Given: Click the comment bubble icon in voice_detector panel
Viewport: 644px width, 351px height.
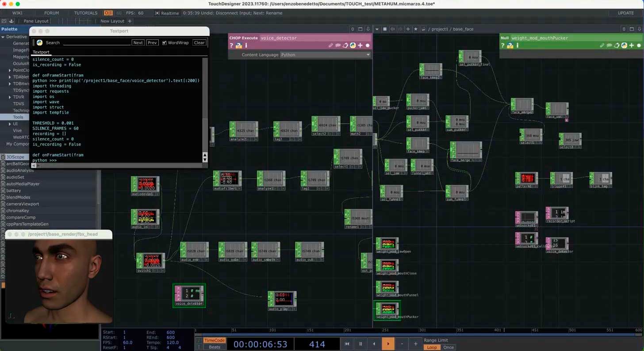Looking at the screenshot, I should 338,46.
